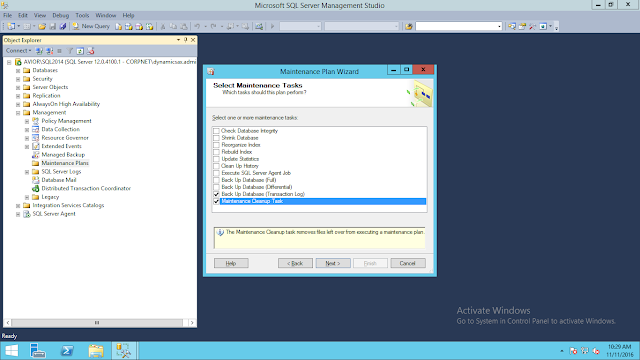The height and width of the screenshot is (360, 640).
Task: Expand the Databases node
Action: click(18, 71)
